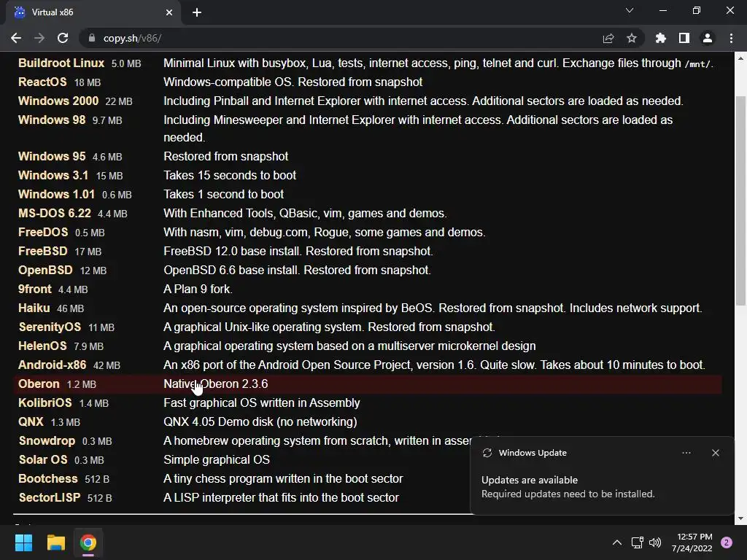The height and width of the screenshot is (560, 747).
Task: Show hidden system tray icons
Action: (x=617, y=542)
